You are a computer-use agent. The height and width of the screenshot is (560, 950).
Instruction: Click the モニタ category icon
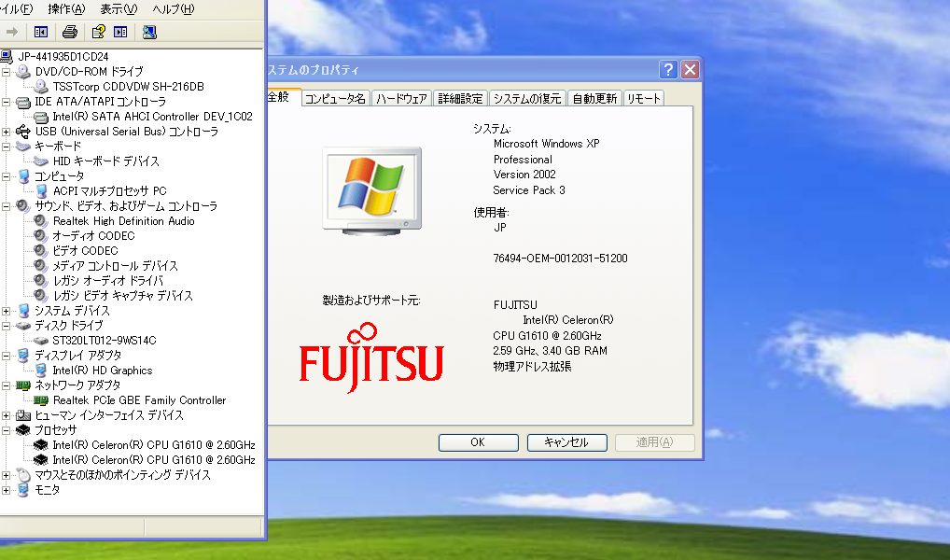tap(23, 490)
